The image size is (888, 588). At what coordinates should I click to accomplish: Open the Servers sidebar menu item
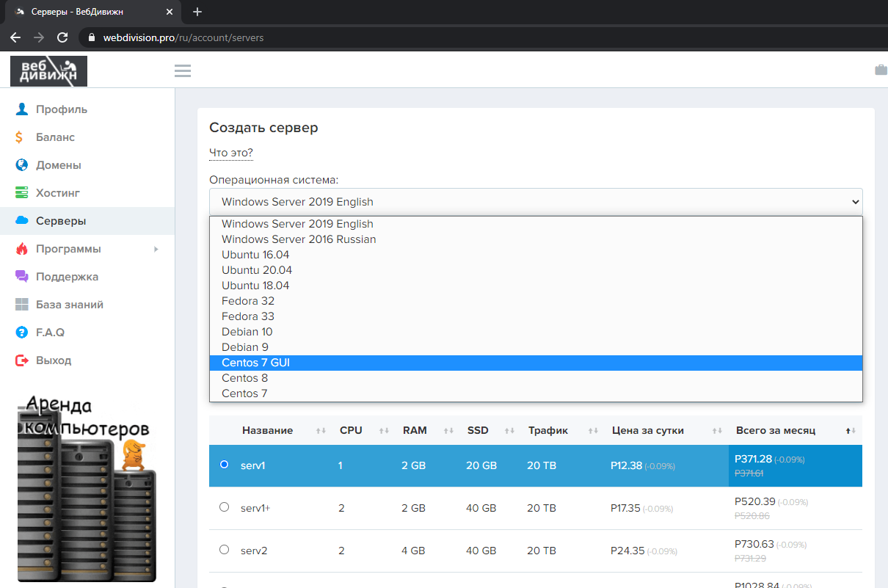61,221
